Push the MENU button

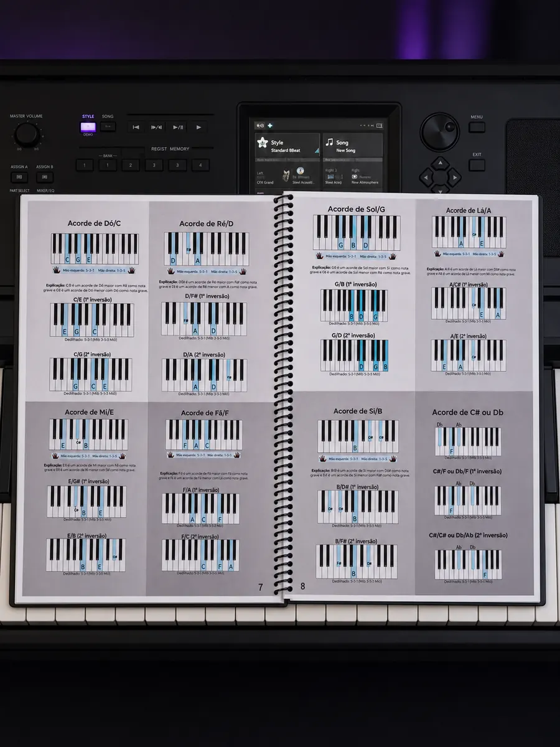point(477,127)
